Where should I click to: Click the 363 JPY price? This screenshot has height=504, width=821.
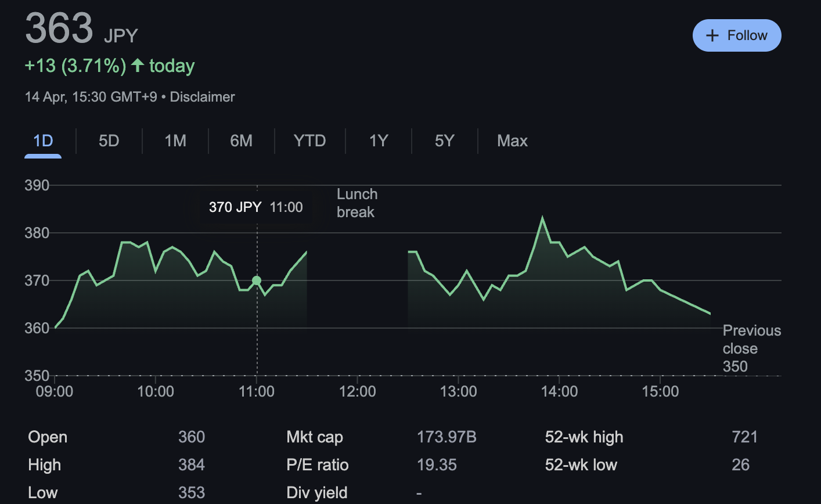(81, 28)
